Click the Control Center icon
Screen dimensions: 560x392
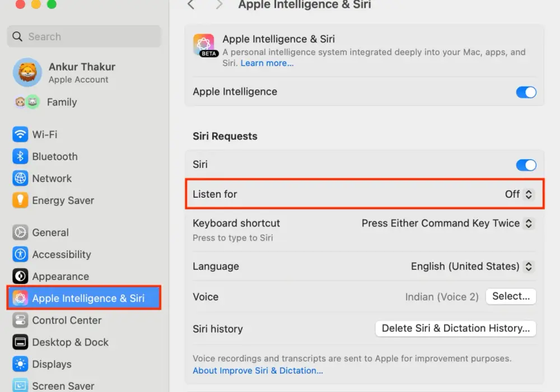(x=20, y=320)
